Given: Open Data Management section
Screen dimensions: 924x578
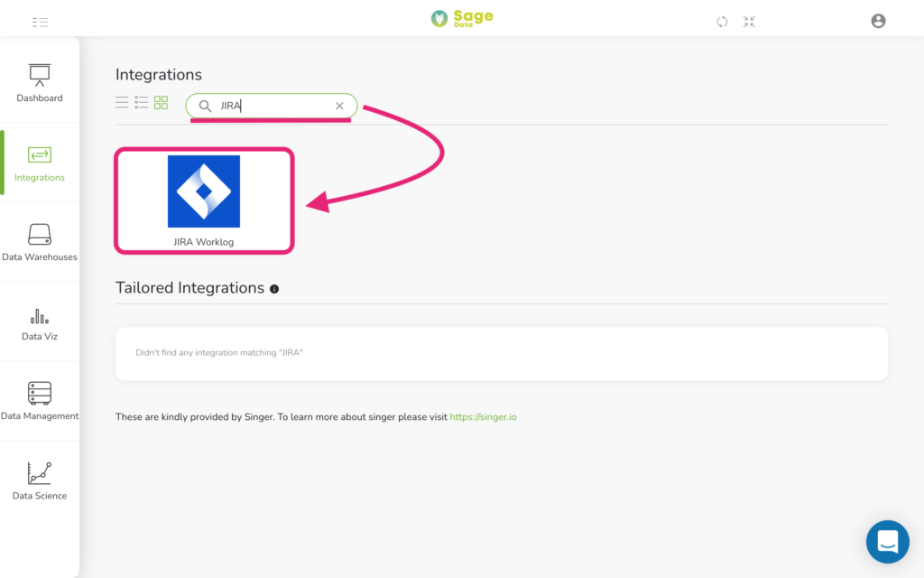Looking at the screenshot, I should click(40, 401).
